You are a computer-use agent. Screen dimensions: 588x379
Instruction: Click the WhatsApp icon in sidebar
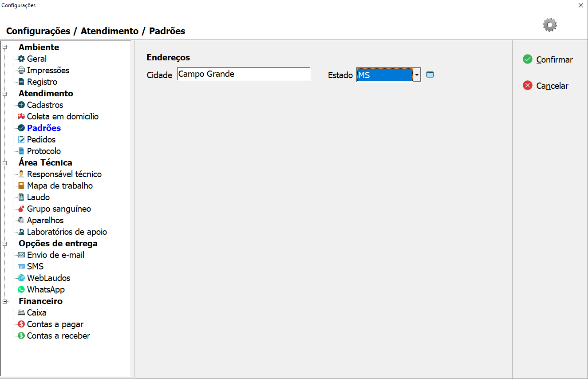tap(21, 289)
